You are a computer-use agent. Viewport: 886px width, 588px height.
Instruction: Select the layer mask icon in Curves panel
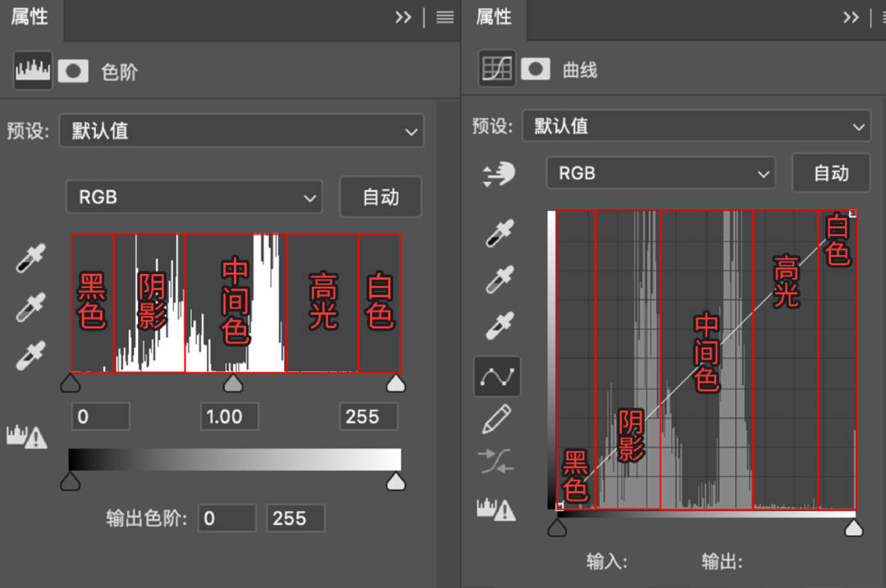click(536, 70)
